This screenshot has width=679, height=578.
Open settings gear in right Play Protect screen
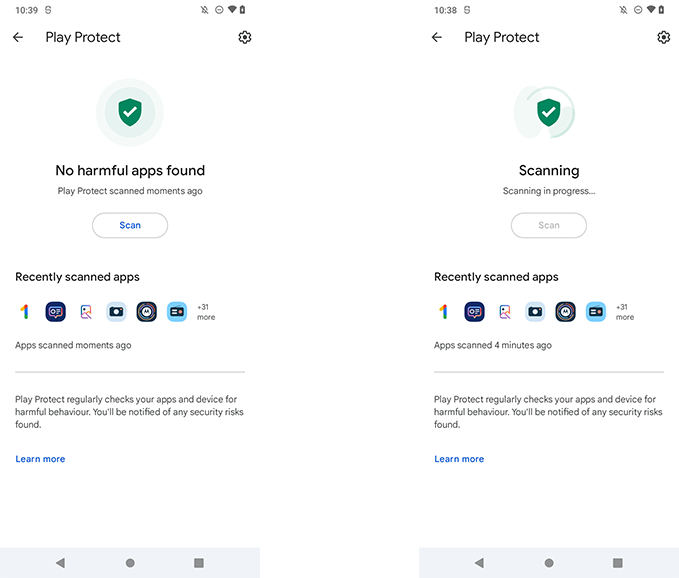tap(663, 37)
